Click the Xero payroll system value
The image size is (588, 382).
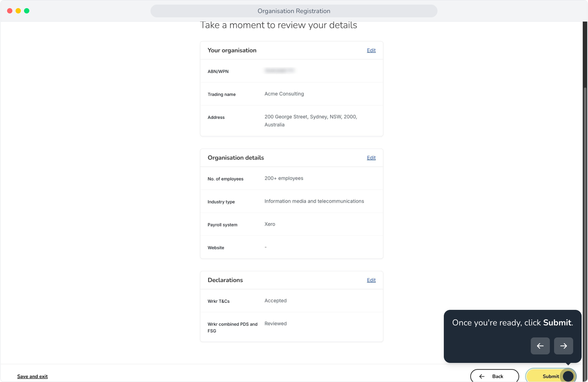click(270, 224)
